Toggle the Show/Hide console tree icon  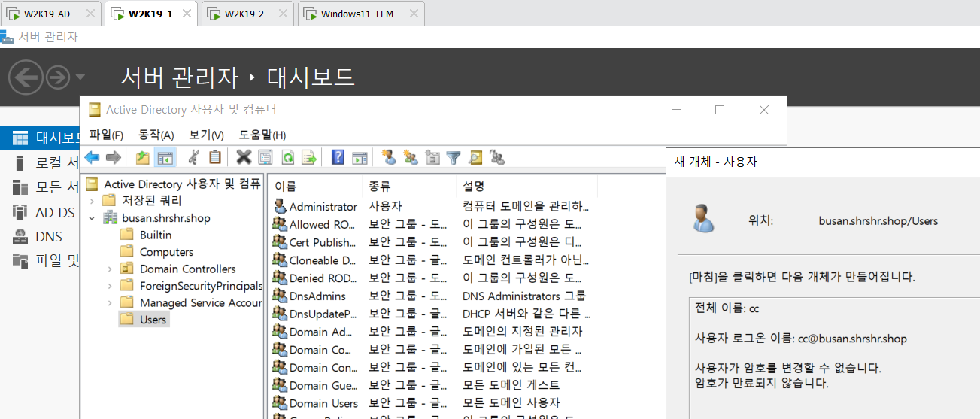click(x=165, y=157)
